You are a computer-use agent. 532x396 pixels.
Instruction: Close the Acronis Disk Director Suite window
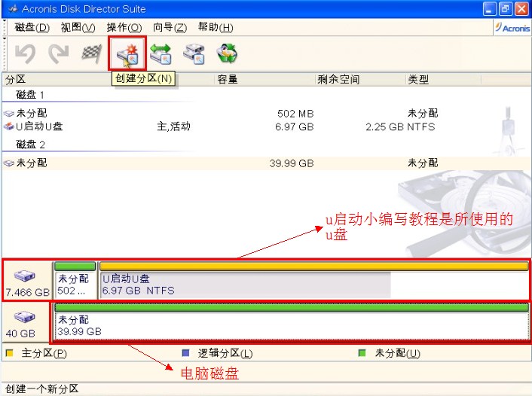coord(521,9)
